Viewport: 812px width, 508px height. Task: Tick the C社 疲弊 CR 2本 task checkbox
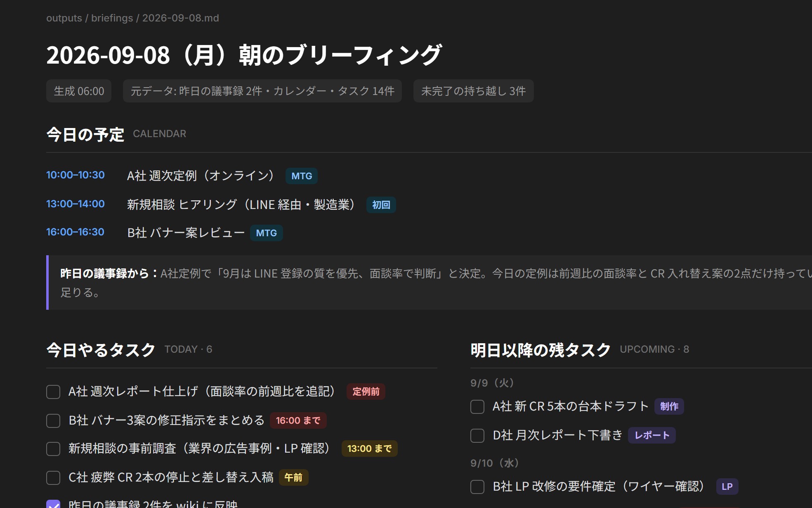pyautogui.click(x=53, y=477)
